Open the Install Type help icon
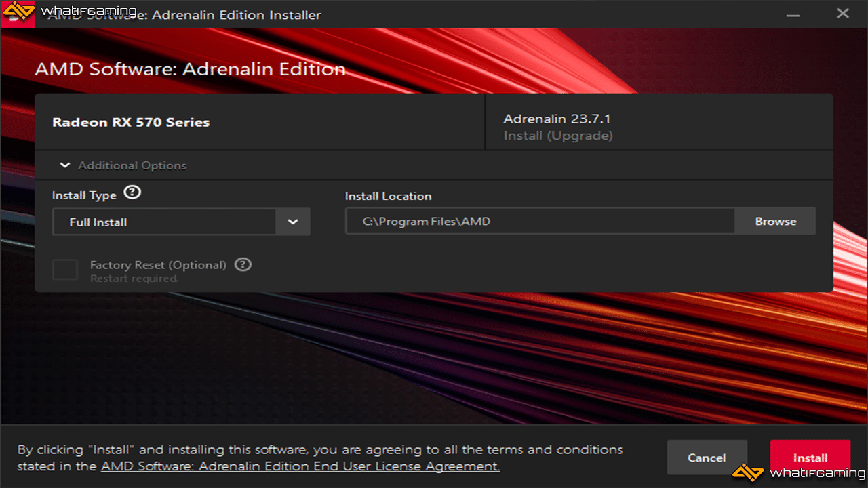The width and height of the screenshot is (868, 488). 133,192
